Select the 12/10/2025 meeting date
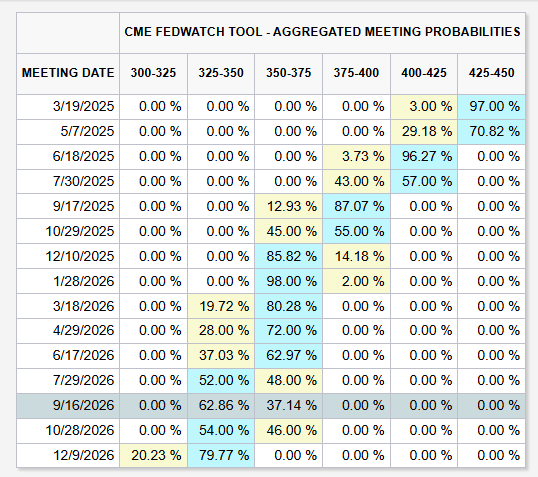The height and width of the screenshot is (477, 538). tap(68, 256)
